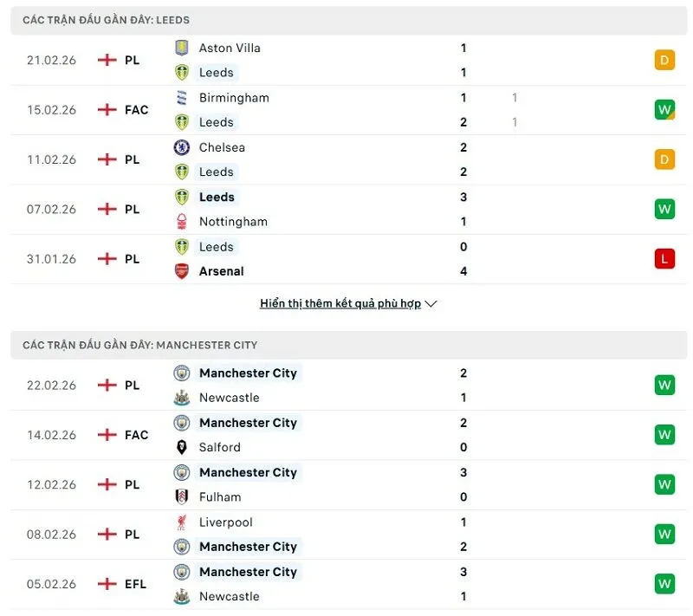693x616 pixels.
Task: Click the Liverpool club crest icon
Action: 182,522
